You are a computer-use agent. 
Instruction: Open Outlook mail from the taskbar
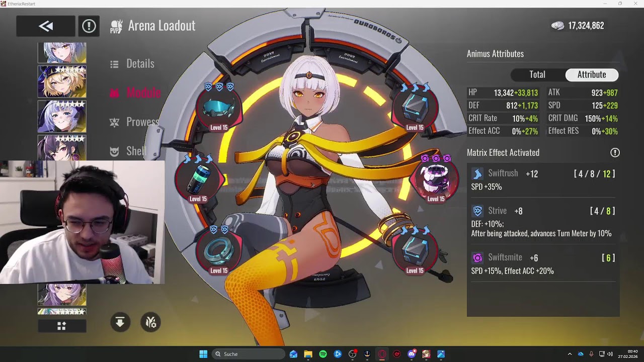pyautogui.click(x=293, y=354)
